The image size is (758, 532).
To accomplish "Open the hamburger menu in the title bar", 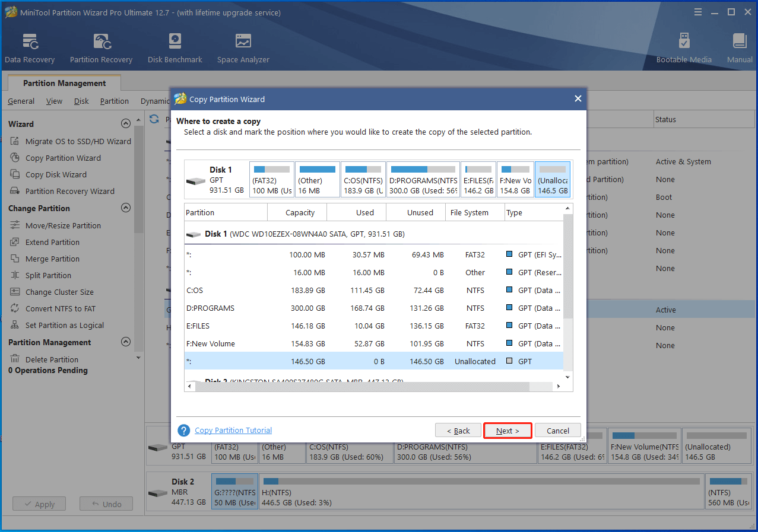I will pos(698,12).
